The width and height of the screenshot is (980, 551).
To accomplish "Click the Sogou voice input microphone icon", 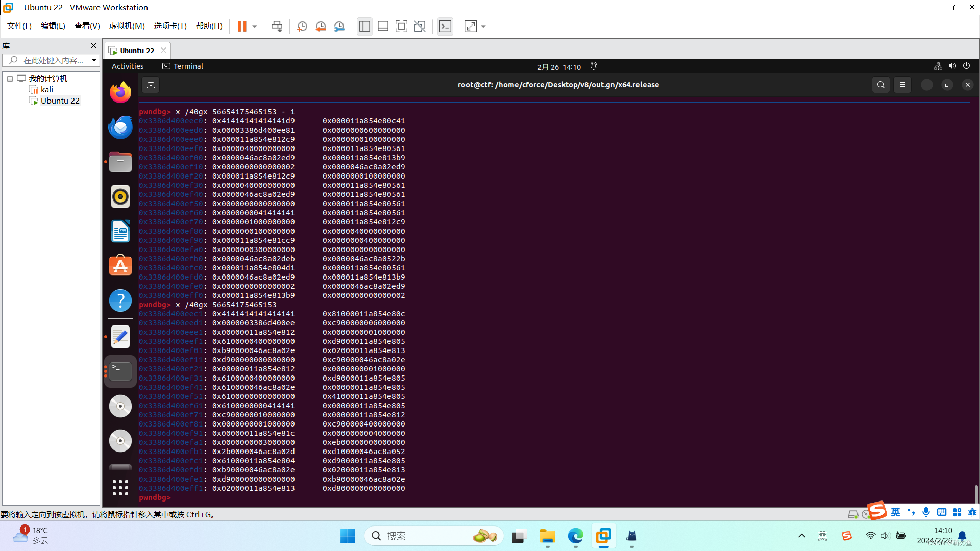I will (x=926, y=512).
